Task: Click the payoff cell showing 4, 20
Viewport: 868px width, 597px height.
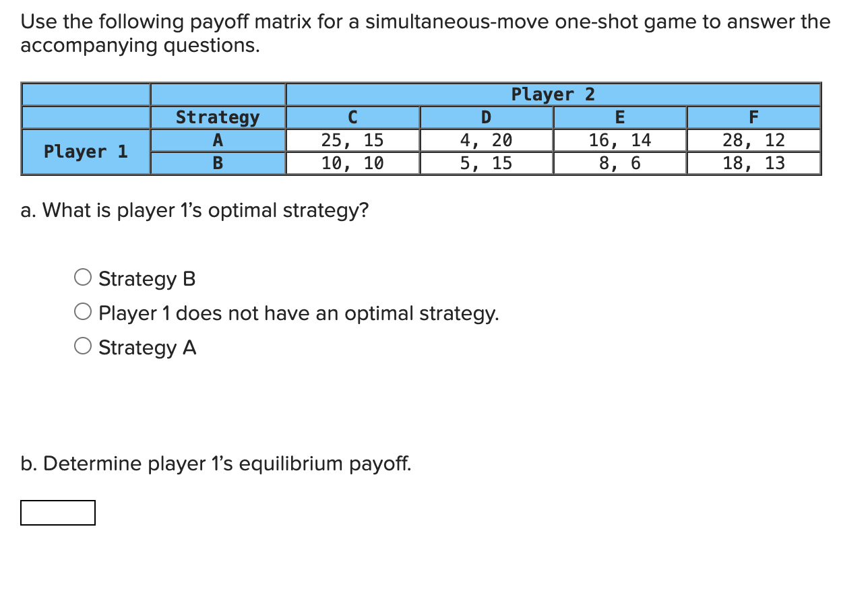Action: (485, 140)
